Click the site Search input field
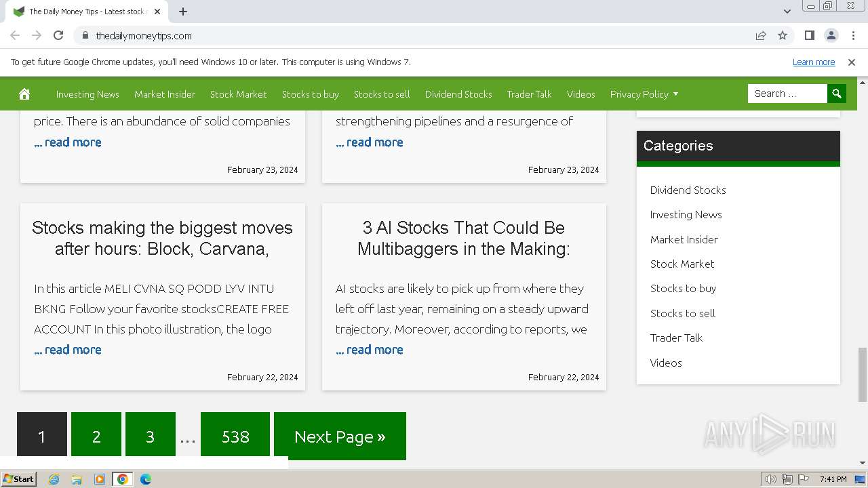 click(x=787, y=94)
